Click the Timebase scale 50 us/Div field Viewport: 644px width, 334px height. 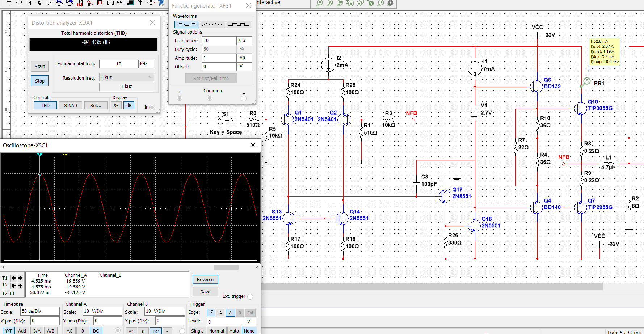(40, 311)
